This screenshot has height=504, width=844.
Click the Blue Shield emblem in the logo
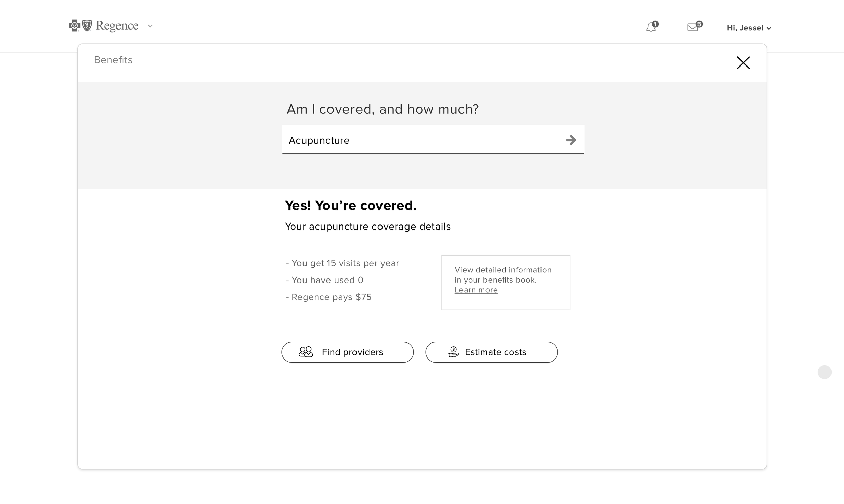tap(87, 25)
